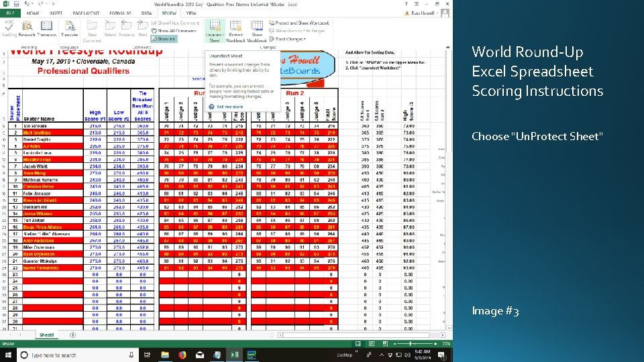The height and width of the screenshot is (362, 644).
Task: Select Jacob Whitt name cell
Action: tap(53, 166)
